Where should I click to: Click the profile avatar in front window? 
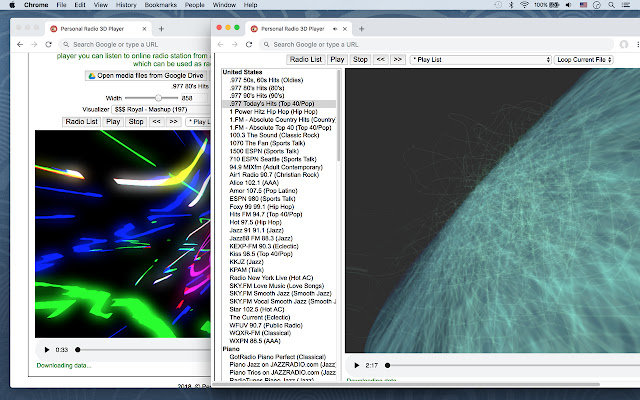[x=624, y=44]
